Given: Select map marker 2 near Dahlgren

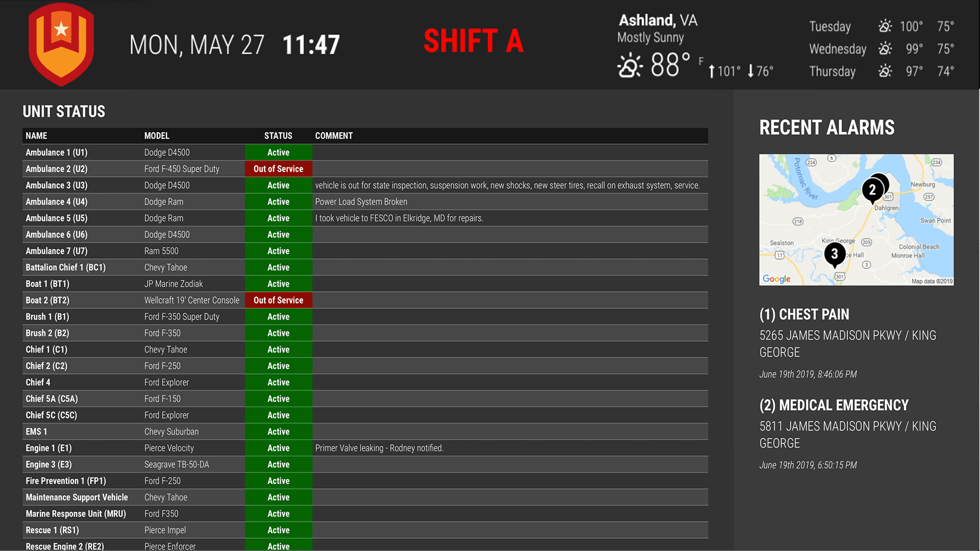Looking at the screenshot, I should point(873,189).
